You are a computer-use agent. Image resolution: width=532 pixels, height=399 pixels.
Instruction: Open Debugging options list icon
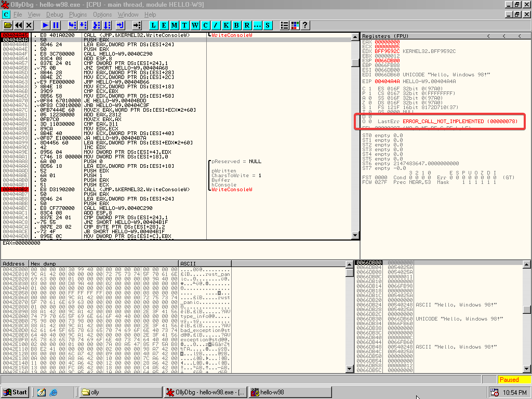tap(284, 25)
